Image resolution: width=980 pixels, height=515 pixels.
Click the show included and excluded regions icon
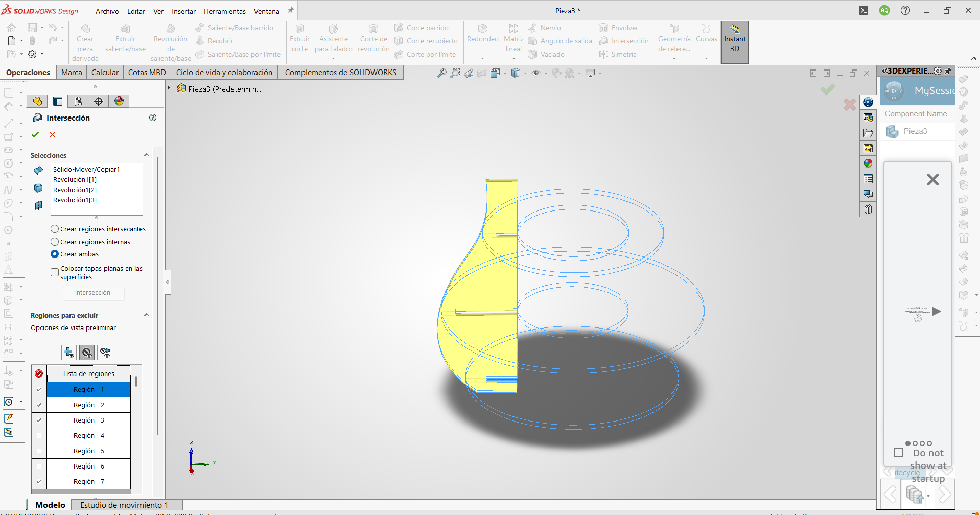point(105,352)
